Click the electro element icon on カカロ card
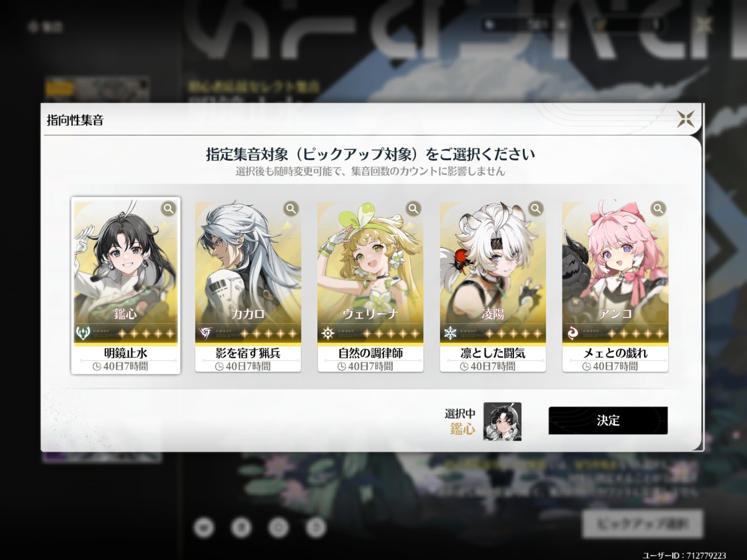The height and width of the screenshot is (560, 747). [x=205, y=333]
